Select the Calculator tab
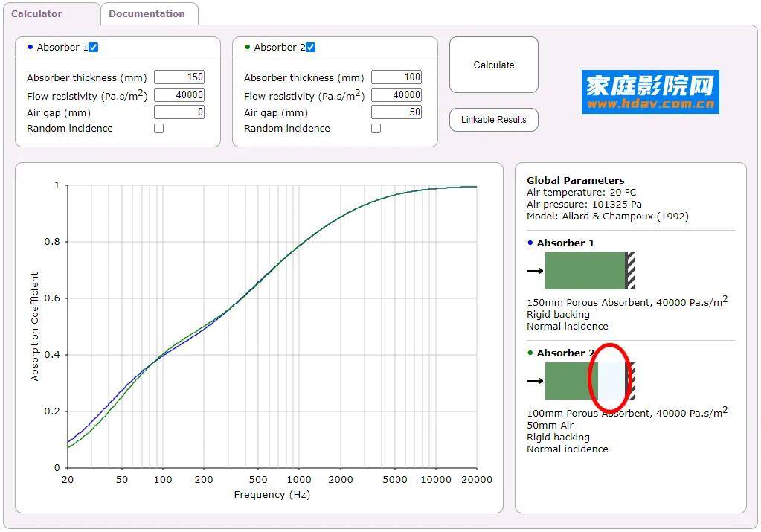 click(x=36, y=13)
